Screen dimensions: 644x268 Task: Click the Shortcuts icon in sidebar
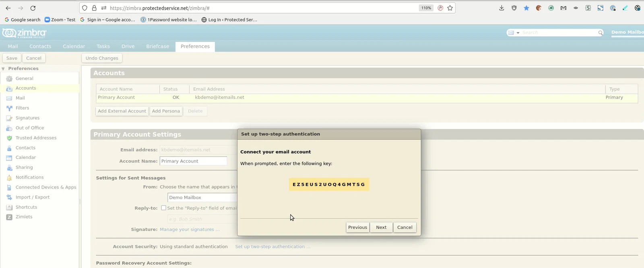(x=9, y=207)
